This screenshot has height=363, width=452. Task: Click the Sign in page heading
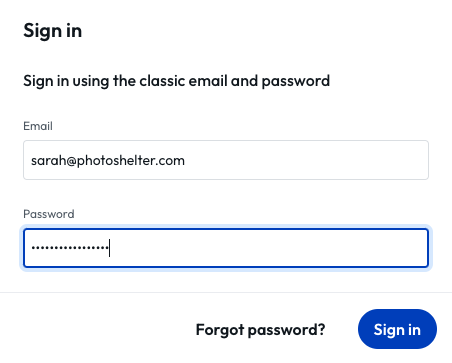tap(52, 31)
